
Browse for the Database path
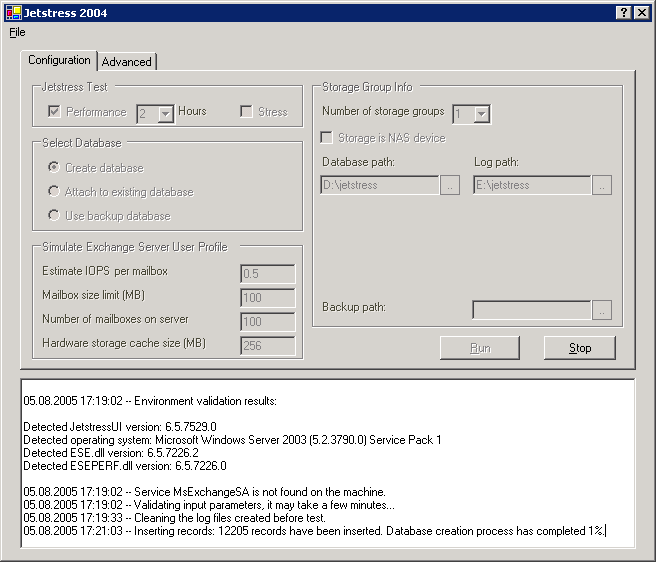(x=450, y=185)
